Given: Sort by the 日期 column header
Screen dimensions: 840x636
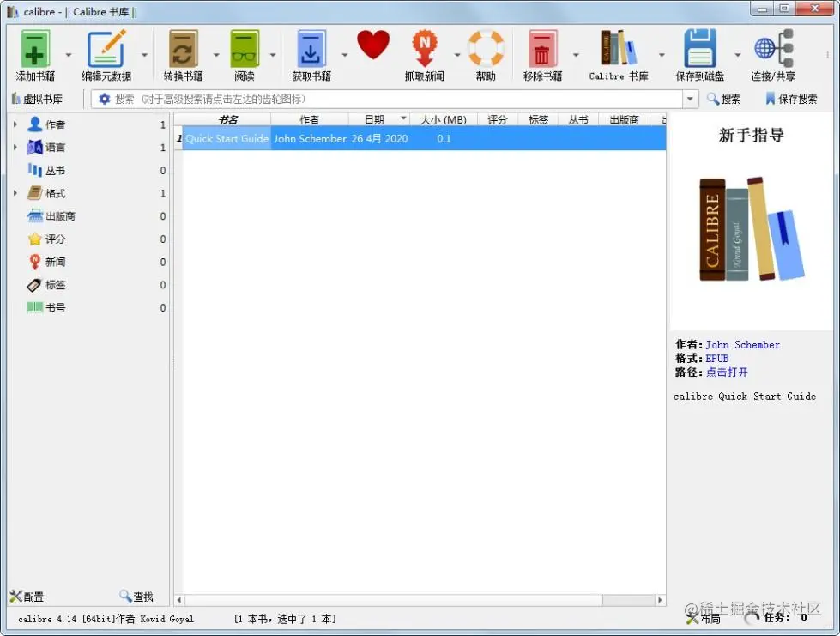Looking at the screenshot, I should tap(379, 119).
